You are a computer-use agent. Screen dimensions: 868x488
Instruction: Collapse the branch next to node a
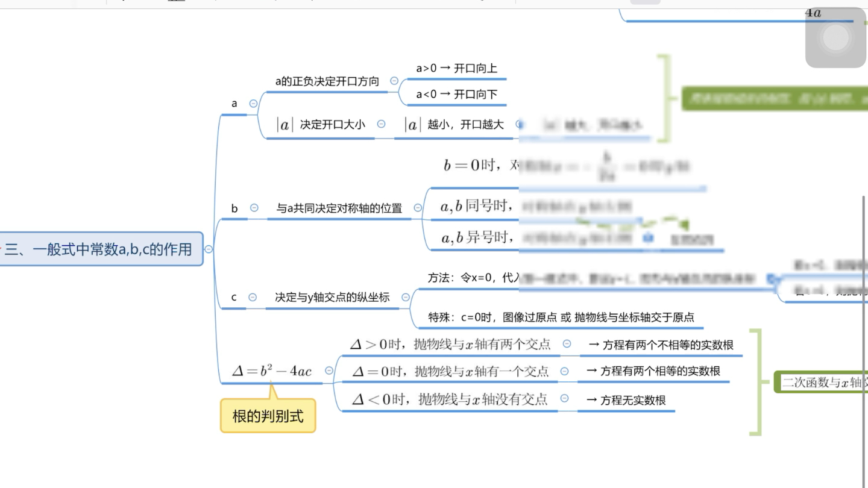pos(253,104)
